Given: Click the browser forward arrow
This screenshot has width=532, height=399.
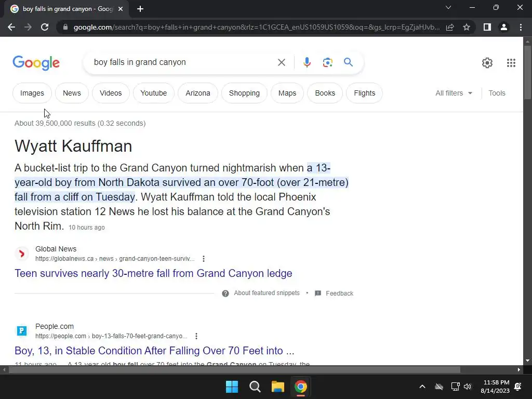Looking at the screenshot, I should 28,27.
